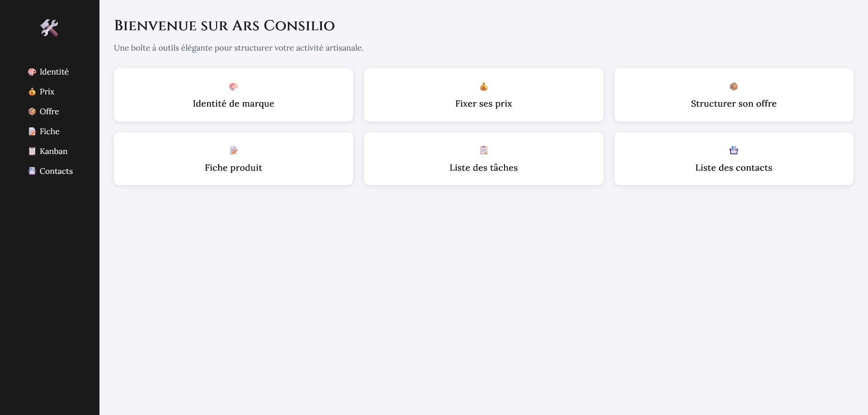Viewport: 868px width, 415px height.
Task: Click the package icon beside Offre in sidebar
Action: tap(32, 112)
